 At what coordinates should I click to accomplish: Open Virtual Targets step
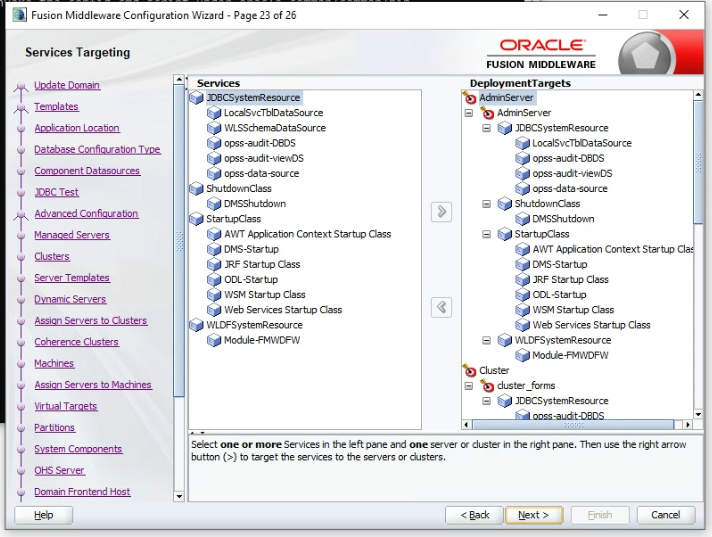(x=66, y=406)
